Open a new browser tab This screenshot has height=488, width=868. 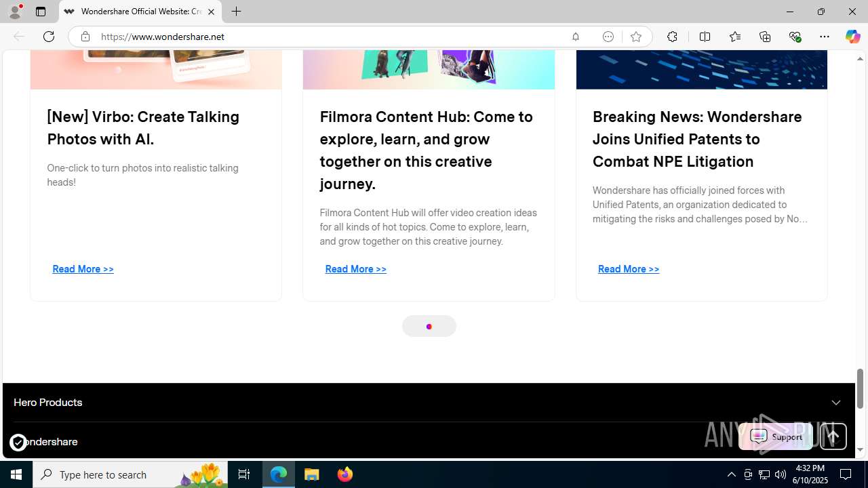236,12
